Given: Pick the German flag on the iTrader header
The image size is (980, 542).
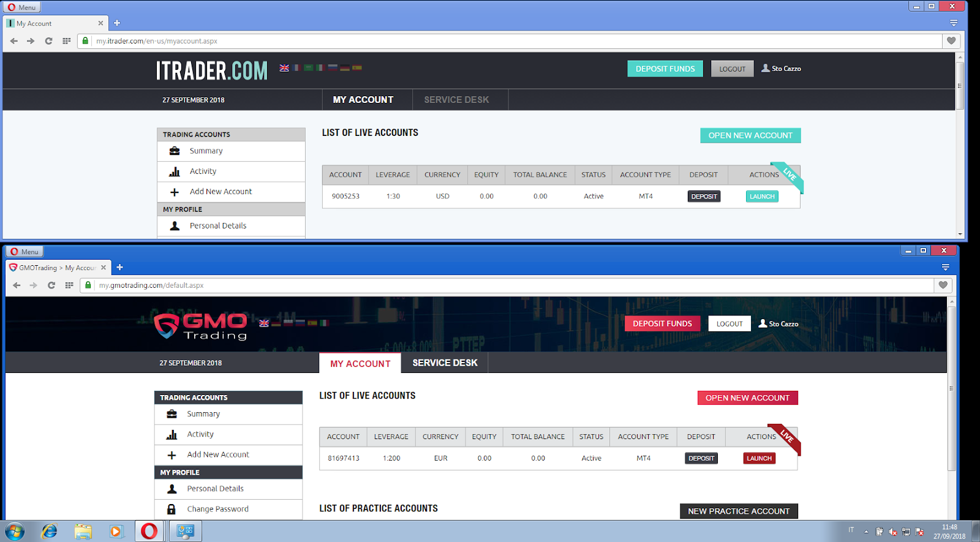Looking at the screenshot, I should tap(345, 68).
